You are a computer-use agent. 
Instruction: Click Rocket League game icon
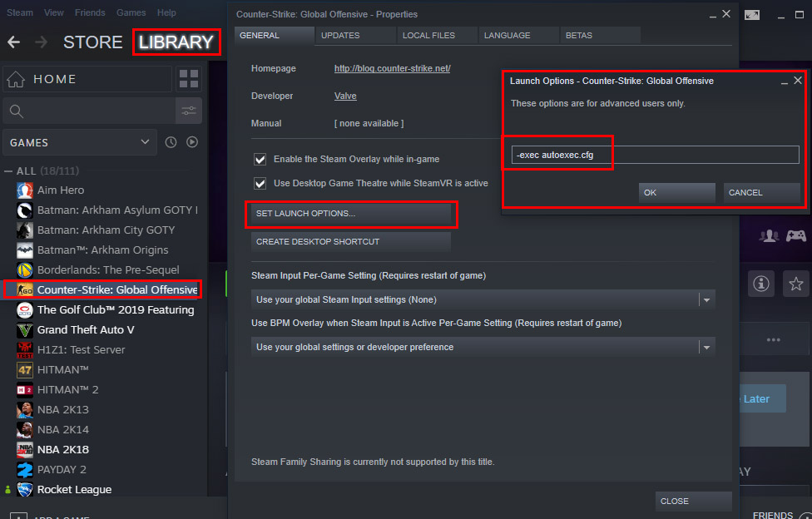pos(25,490)
